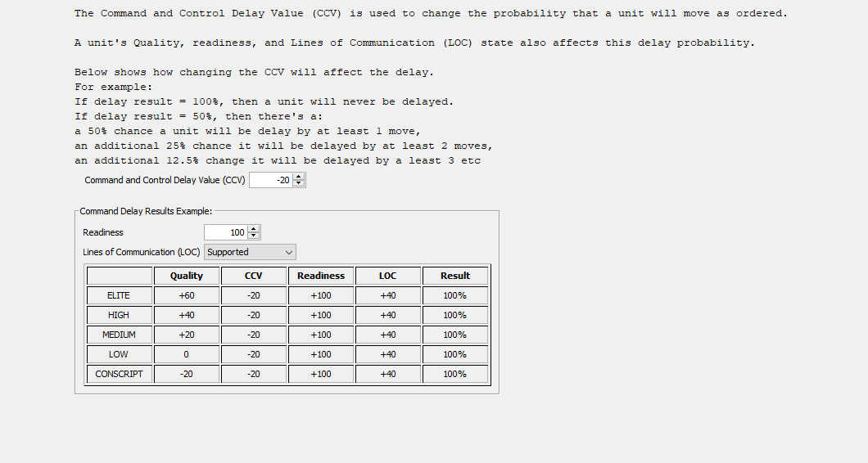Click the Result column header
Image resolution: width=868 pixels, height=463 pixels.
455,276
